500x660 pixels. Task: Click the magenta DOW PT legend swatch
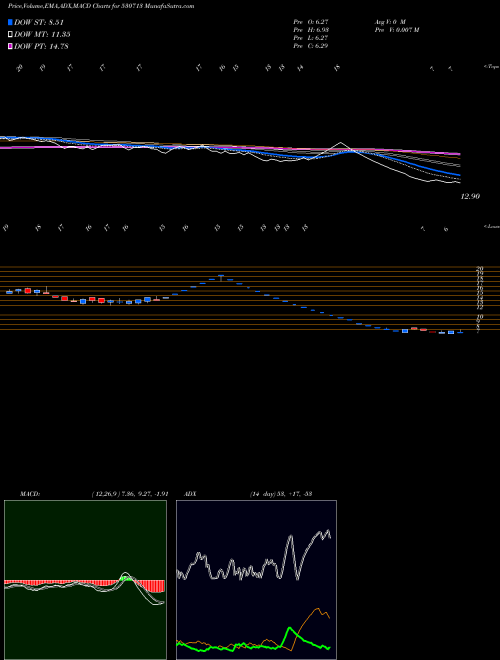(x=10, y=46)
